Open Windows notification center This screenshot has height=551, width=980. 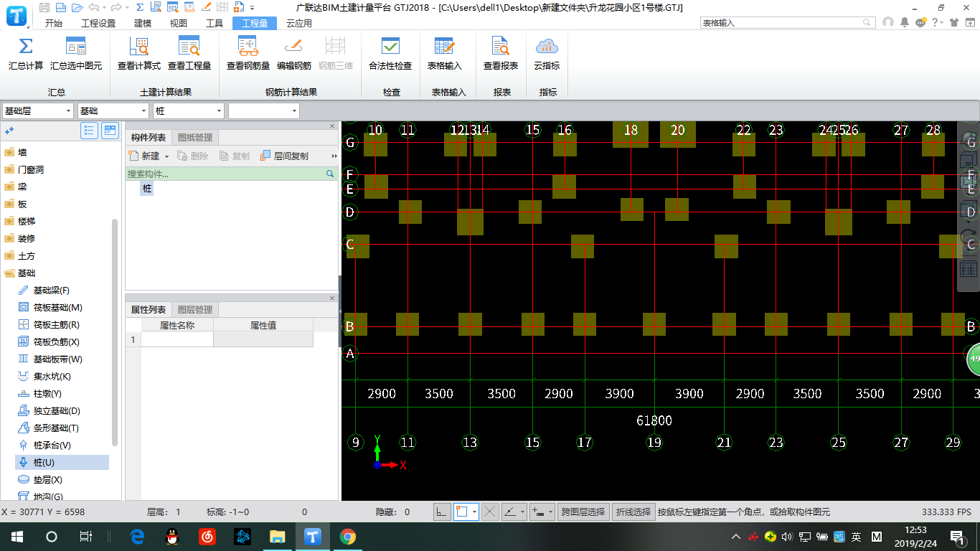[x=957, y=536]
